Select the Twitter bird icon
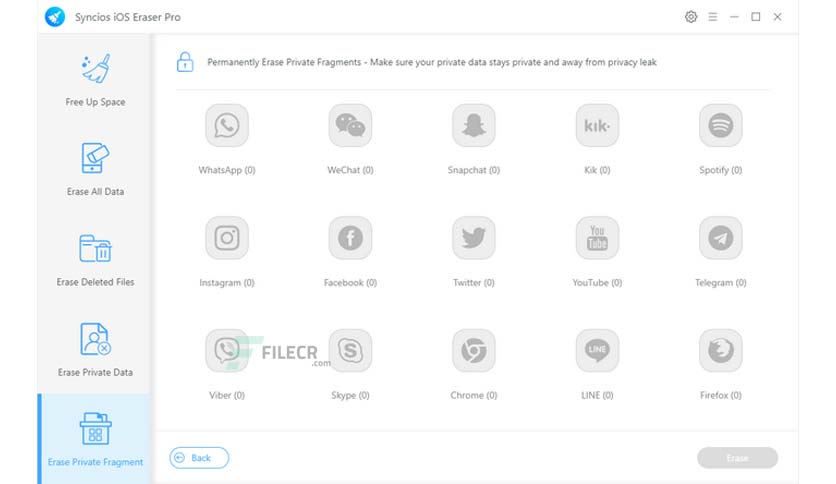 pos(473,238)
